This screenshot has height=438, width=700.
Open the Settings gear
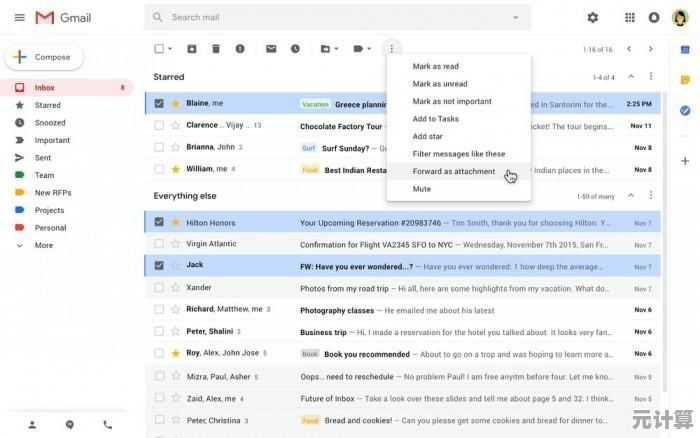[x=593, y=18]
